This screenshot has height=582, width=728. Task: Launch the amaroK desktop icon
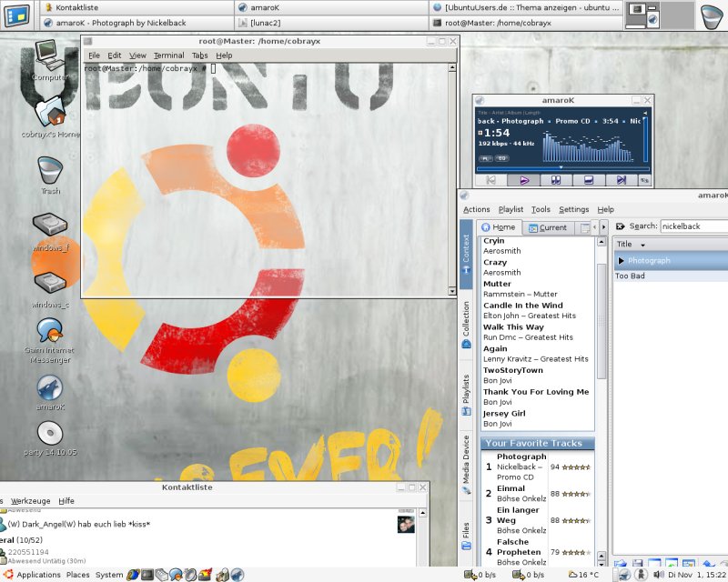click(50, 393)
